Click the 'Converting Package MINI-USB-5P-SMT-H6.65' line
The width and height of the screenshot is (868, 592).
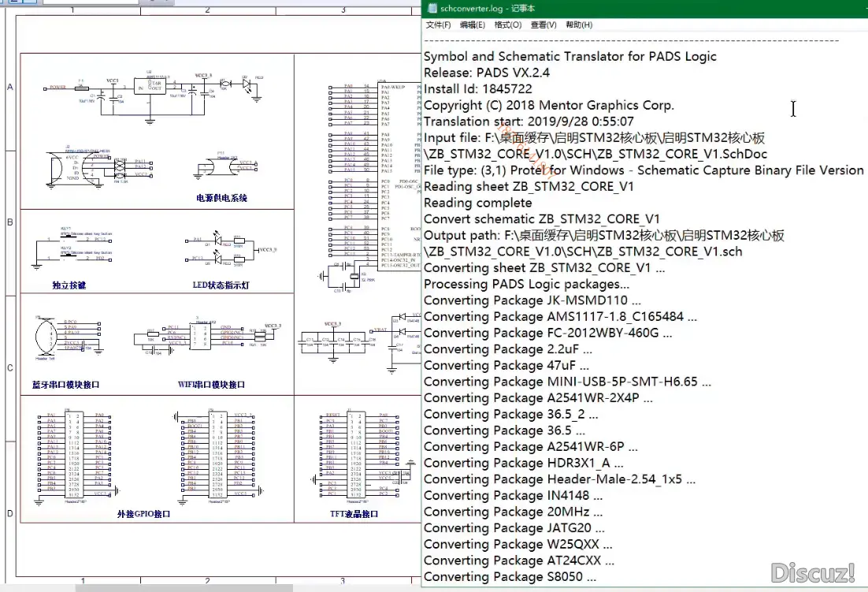[567, 382]
